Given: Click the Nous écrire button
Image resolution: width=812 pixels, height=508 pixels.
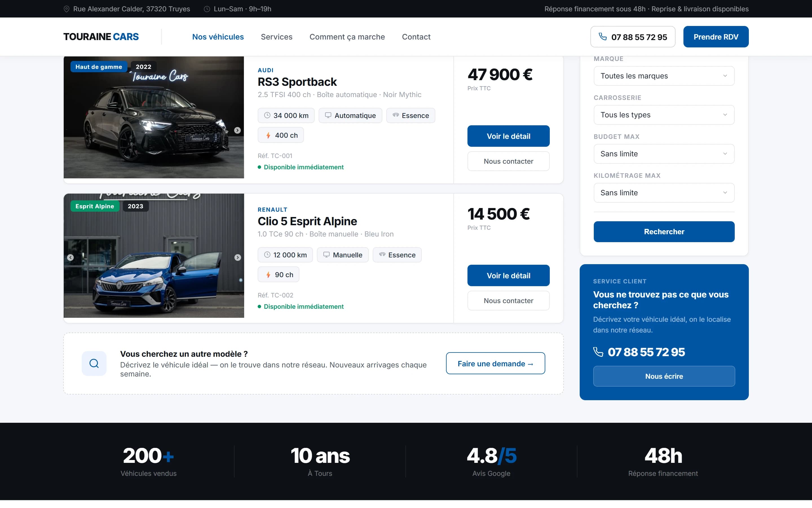Looking at the screenshot, I should [664, 376].
